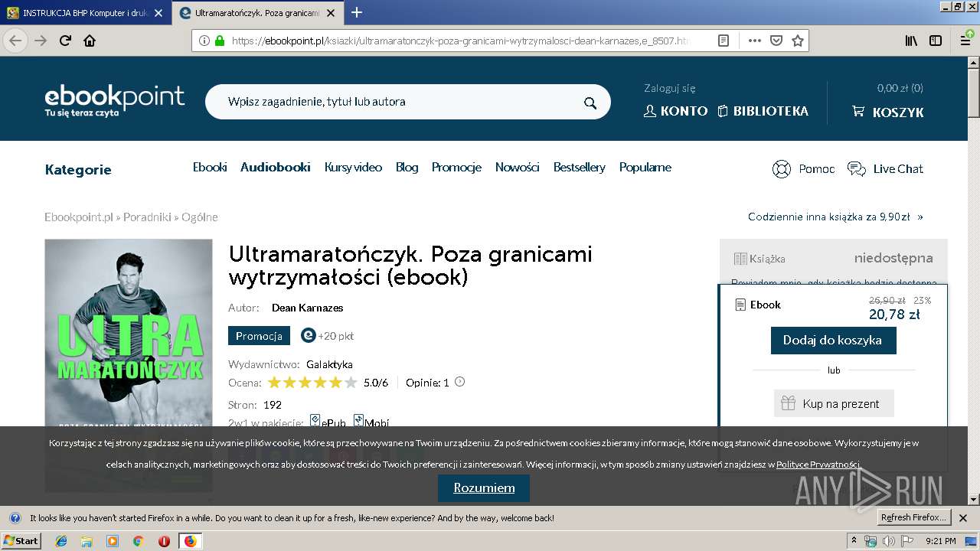Open Codziennie inna książka za 9,90 zł link

(x=835, y=217)
